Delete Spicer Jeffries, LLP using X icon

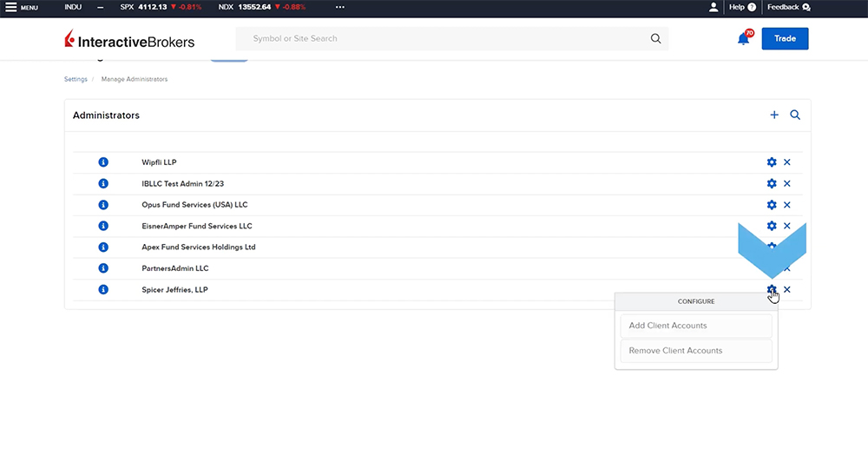click(x=787, y=290)
